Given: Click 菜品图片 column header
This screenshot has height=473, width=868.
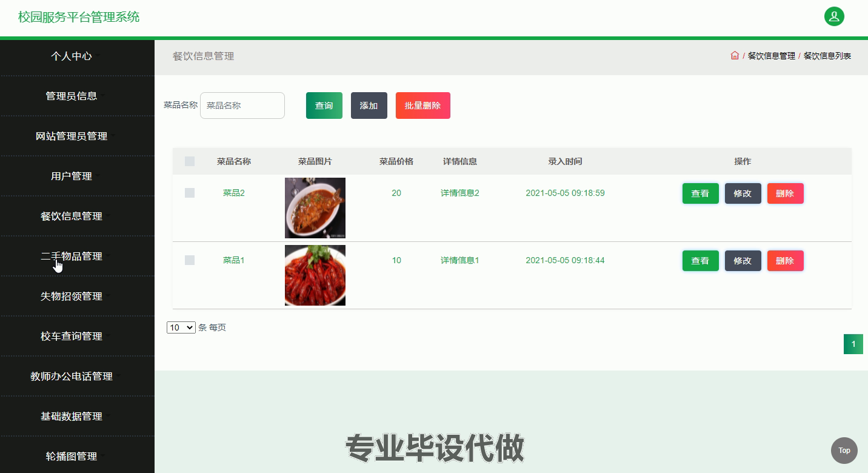Looking at the screenshot, I should pos(315,161).
